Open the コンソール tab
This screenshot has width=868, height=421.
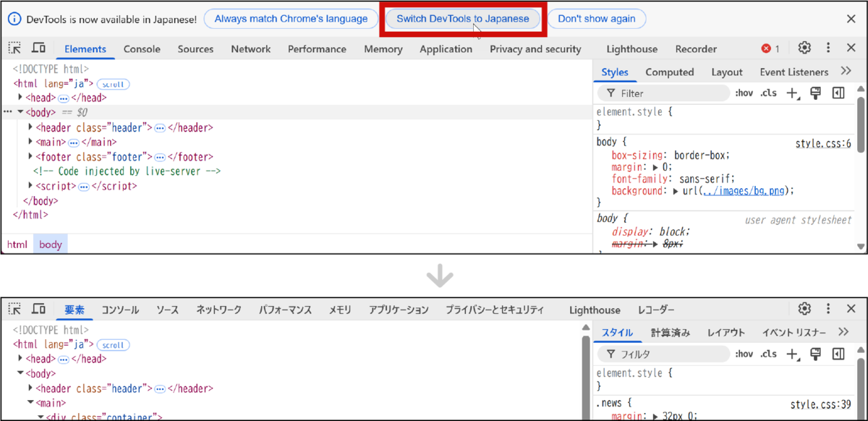coord(120,310)
